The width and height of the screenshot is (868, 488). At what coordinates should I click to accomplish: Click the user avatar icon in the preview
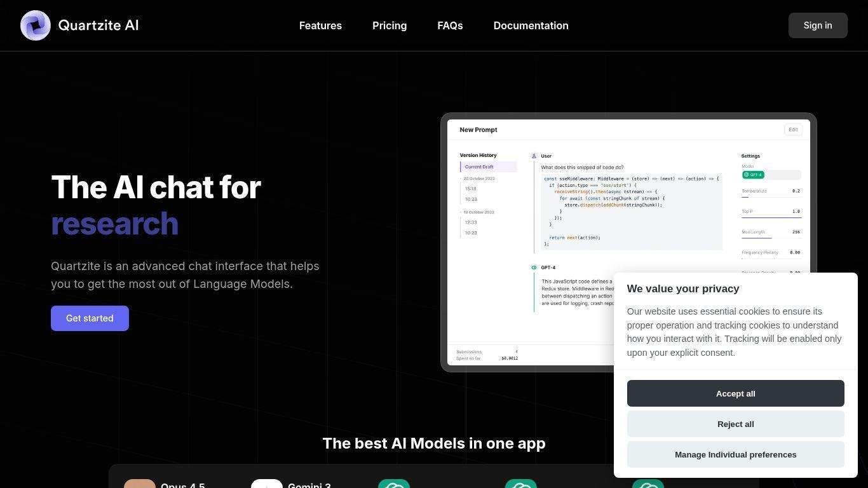[534, 156]
